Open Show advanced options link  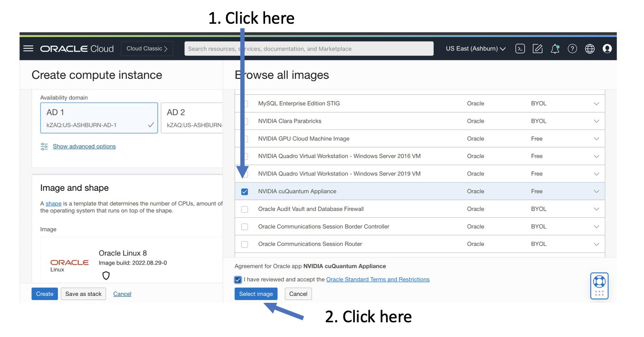coord(84,146)
